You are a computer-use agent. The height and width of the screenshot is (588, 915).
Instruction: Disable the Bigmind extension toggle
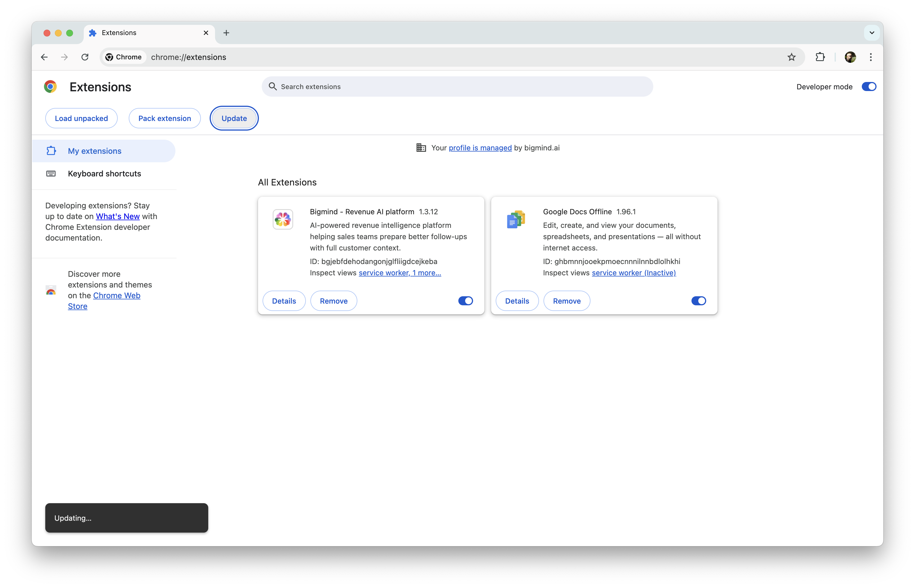465,301
